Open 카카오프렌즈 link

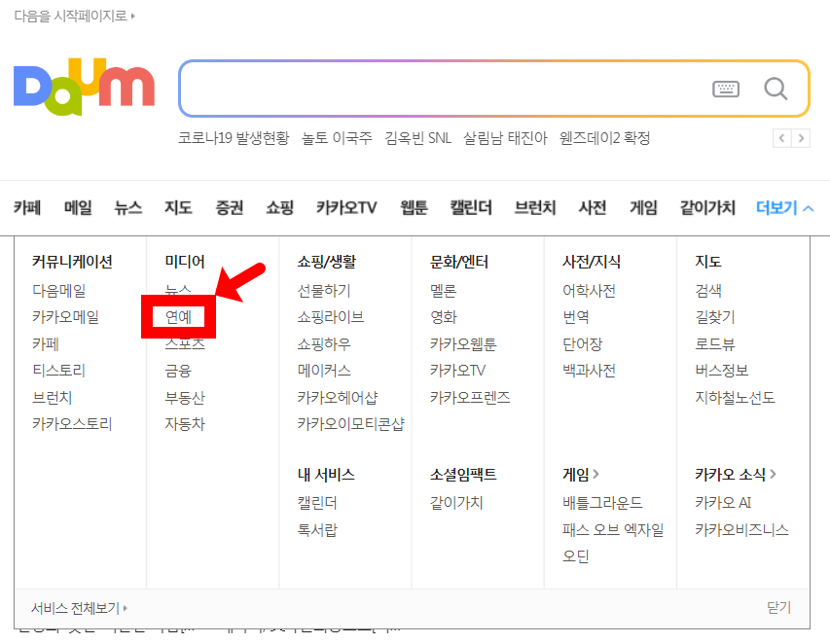470,398
